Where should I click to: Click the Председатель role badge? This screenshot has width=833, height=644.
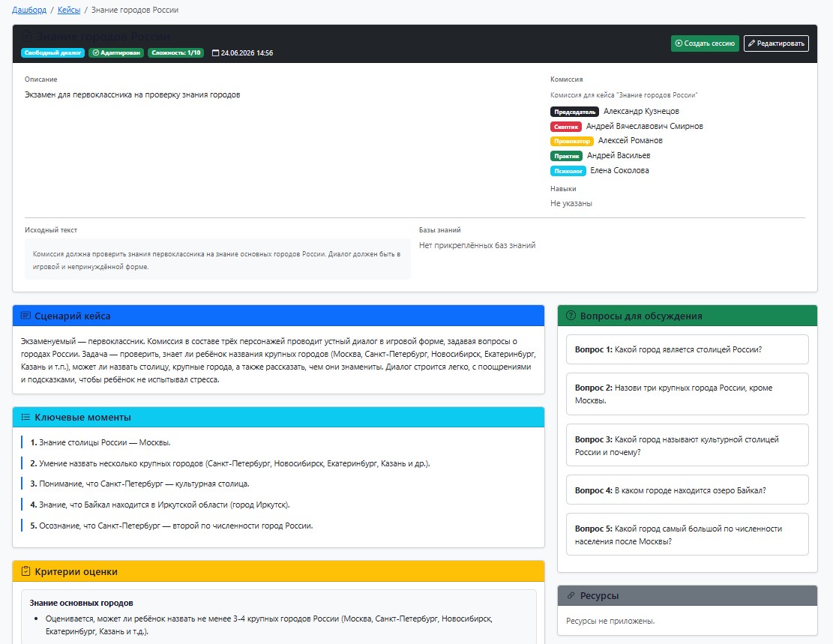pos(575,112)
